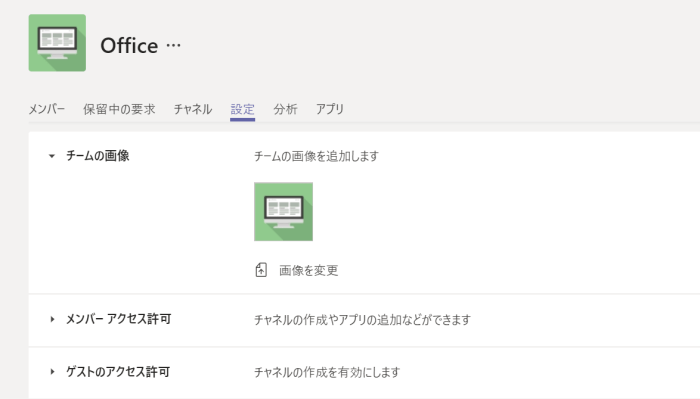This screenshot has width=700, height=399.
Task: Click the チャネルの作成を有効にします text
Action: 327,372
